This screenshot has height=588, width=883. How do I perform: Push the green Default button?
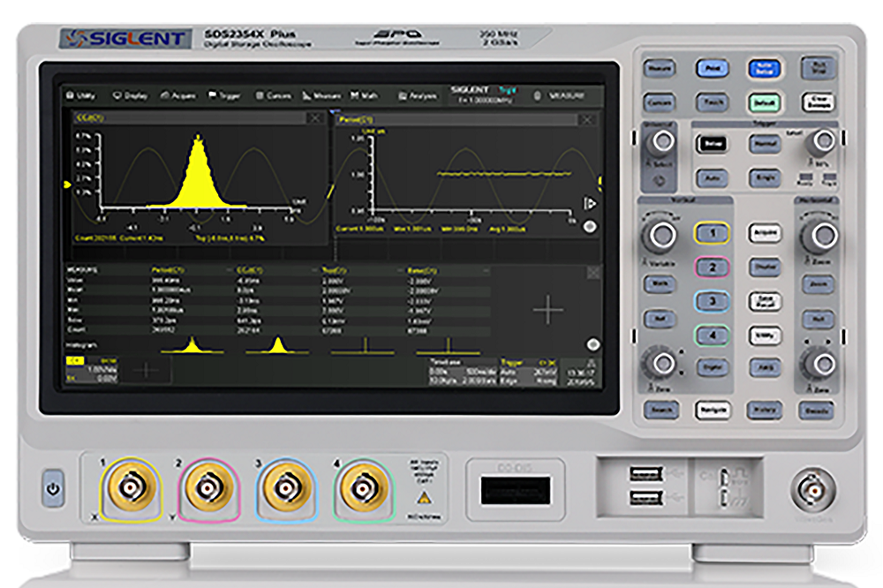click(764, 103)
